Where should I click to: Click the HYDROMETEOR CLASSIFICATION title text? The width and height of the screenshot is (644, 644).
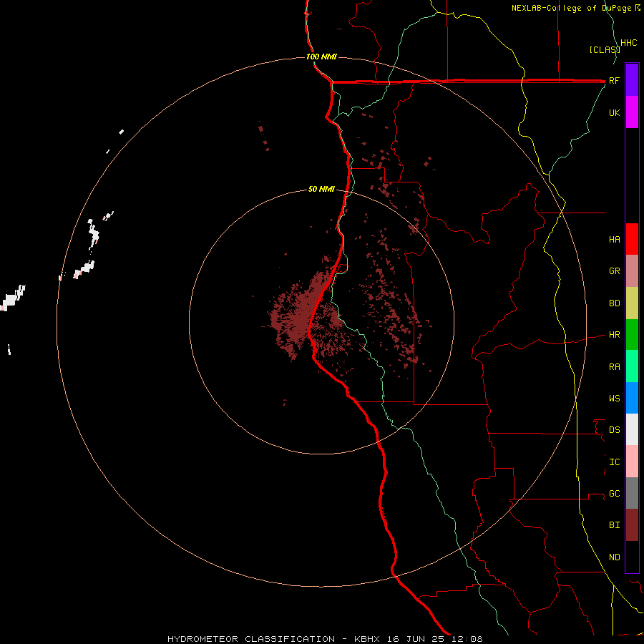click(x=251, y=639)
